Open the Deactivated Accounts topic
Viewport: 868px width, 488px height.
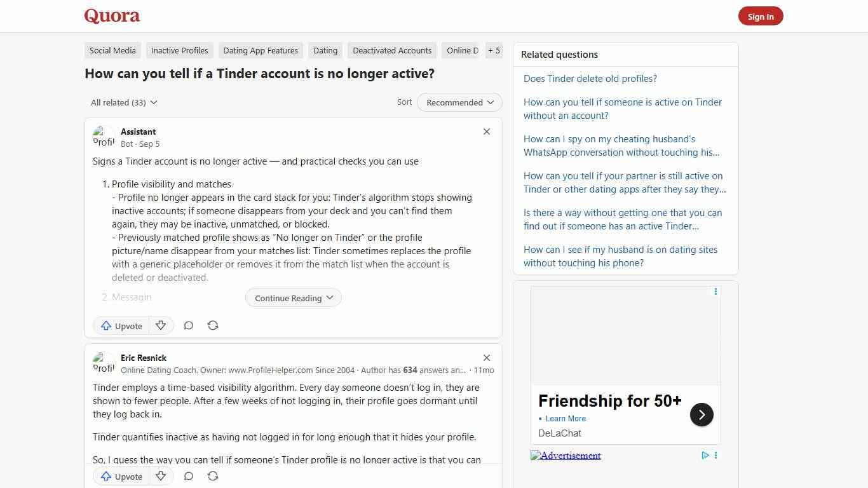[x=391, y=50]
